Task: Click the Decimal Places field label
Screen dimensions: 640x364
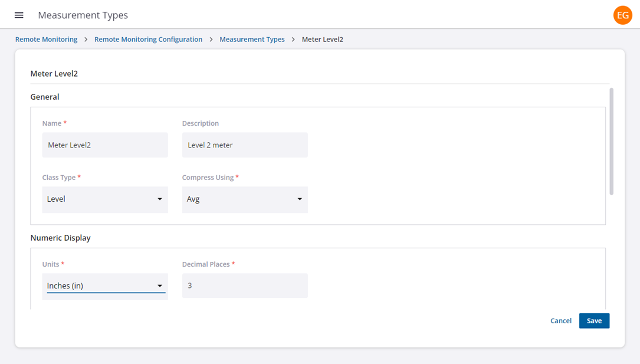Action: pyautogui.click(x=206, y=264)
